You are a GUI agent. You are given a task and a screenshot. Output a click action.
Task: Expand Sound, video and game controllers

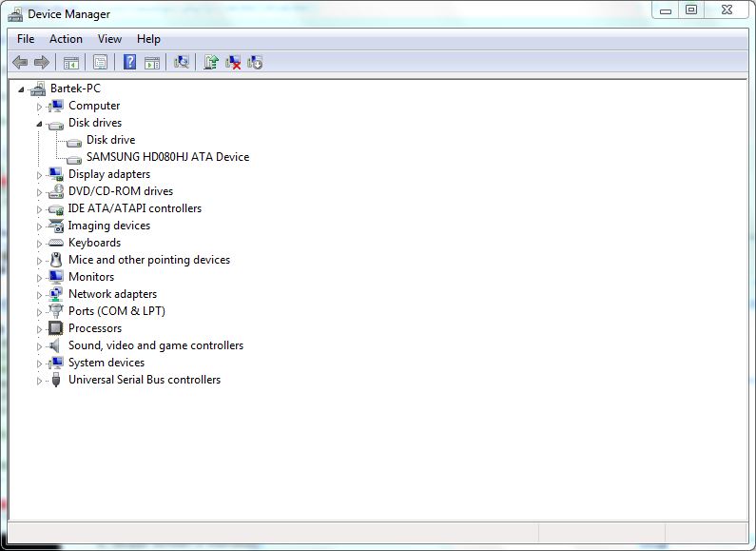[x=40, y=346]
